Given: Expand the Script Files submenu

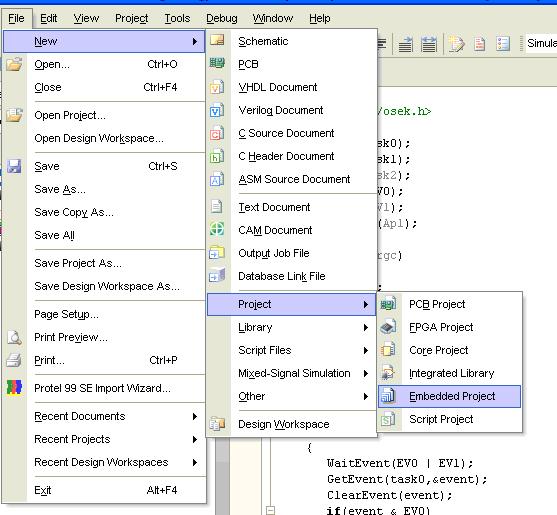Looking at the screenshot, I should 366,351.
